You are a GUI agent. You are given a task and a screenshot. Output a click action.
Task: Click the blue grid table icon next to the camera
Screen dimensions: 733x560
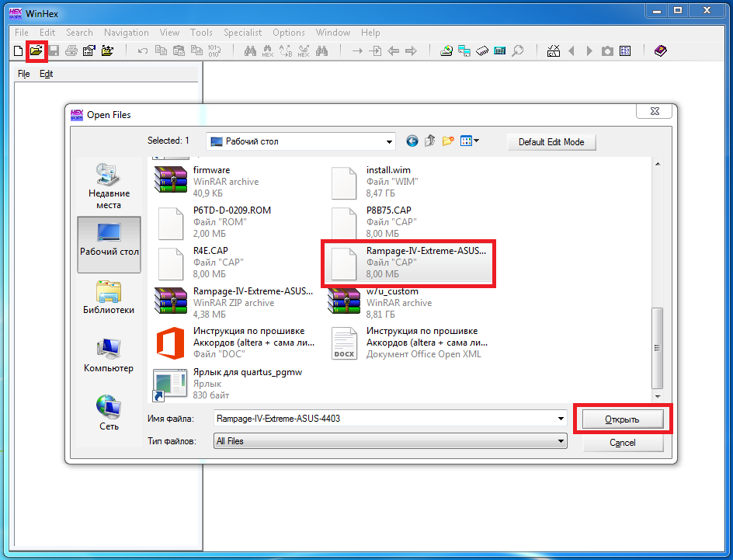625,51
